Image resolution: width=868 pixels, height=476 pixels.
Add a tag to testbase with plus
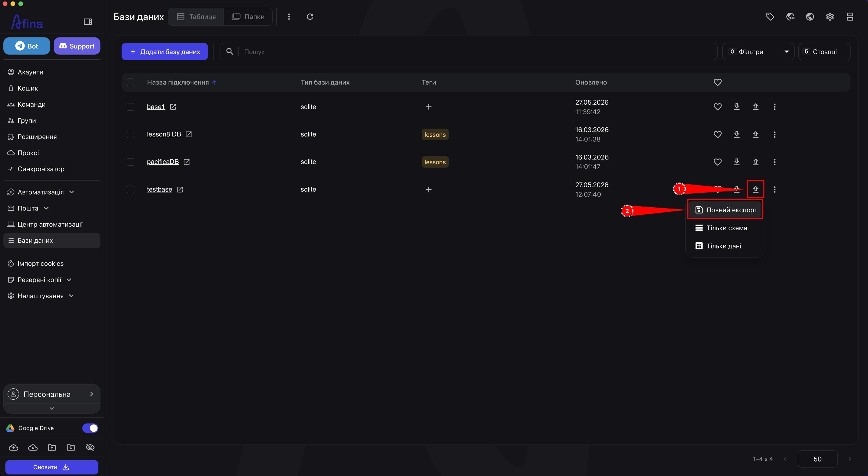(x=429, y=190)
